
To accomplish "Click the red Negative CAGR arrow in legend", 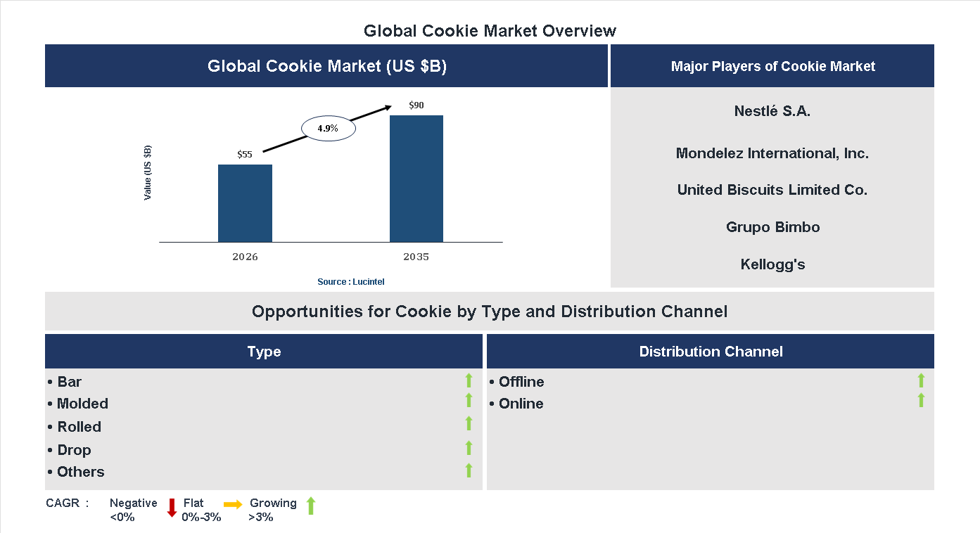I will (x=172, y=508).
